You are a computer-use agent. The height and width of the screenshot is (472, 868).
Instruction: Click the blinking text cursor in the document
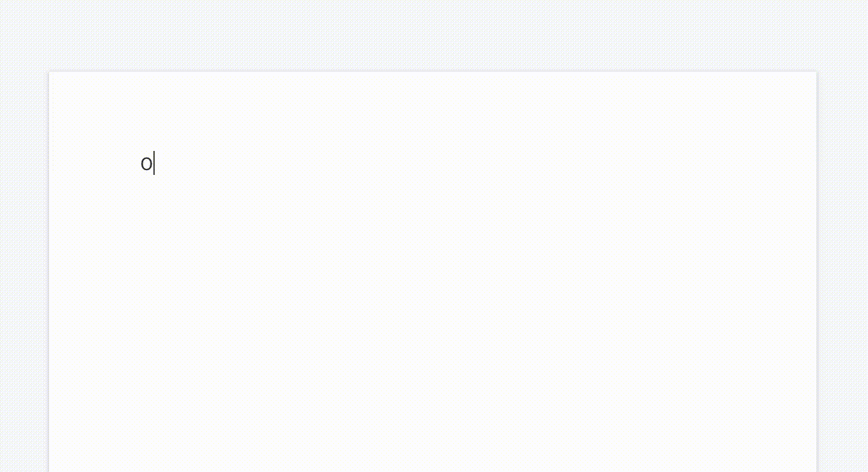coord(154,164)
